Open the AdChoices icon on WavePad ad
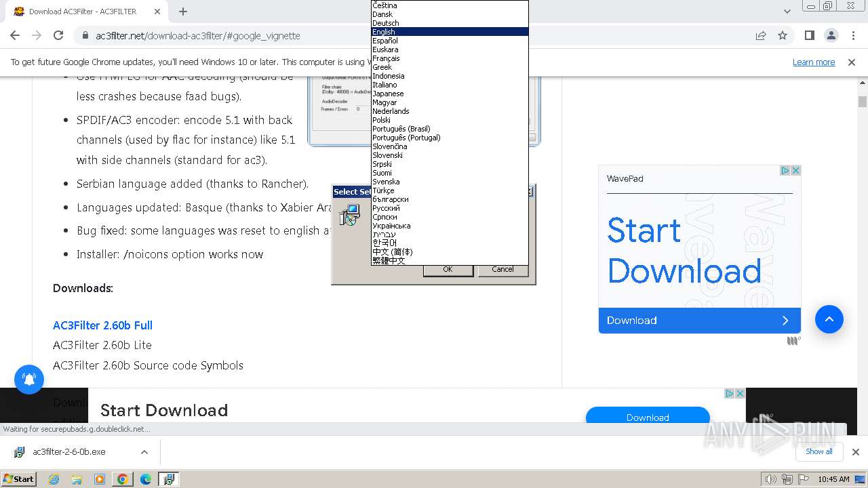This screenshot has height=488, width=868. click(785, 170)
